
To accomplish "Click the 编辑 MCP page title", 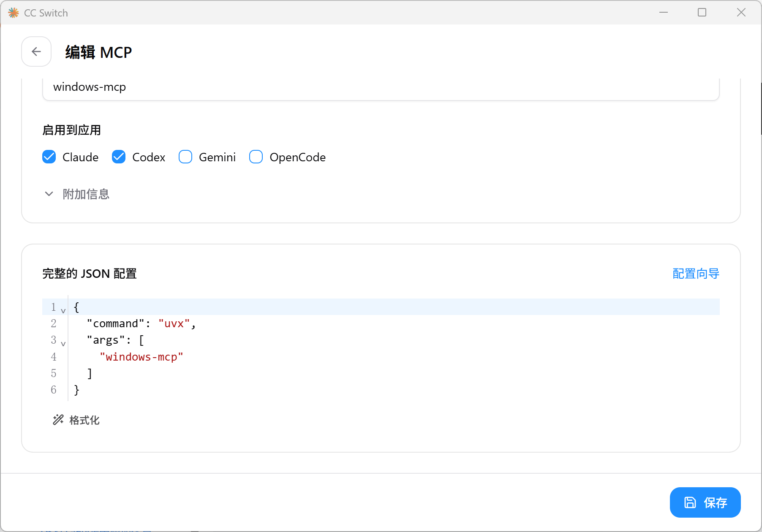I will click(x=98, y=52).
